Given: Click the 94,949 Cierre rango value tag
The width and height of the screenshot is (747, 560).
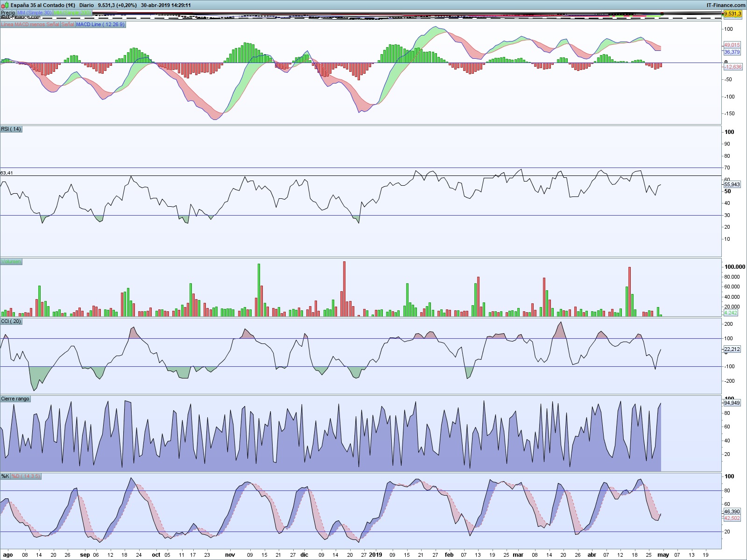Looking at the screenshot, I should 732,403.
